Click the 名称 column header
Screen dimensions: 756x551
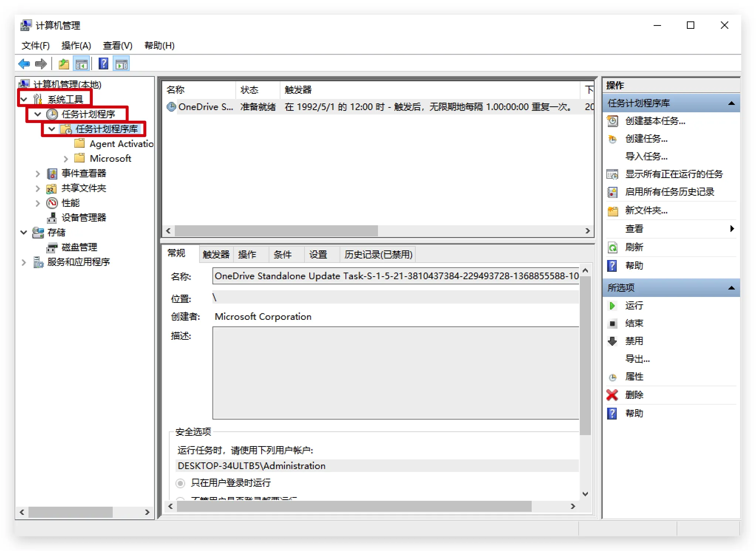(199, 90)
